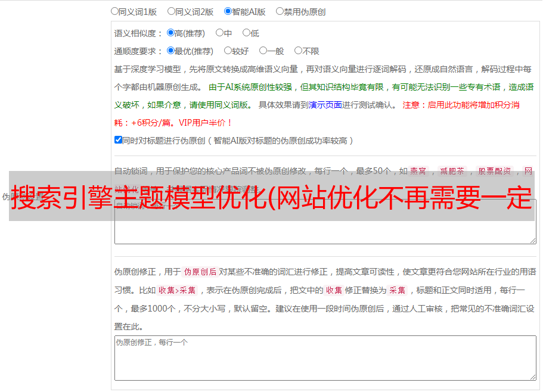The image size is (543, 392).
Task: Click the 语义相似度 label
Action: [x=138, y=33]
